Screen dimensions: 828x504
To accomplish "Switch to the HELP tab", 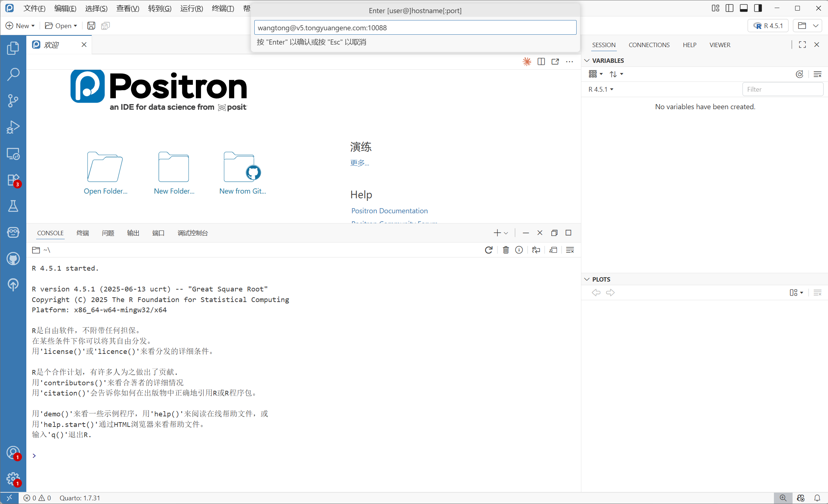I will (x=690, y=45).
